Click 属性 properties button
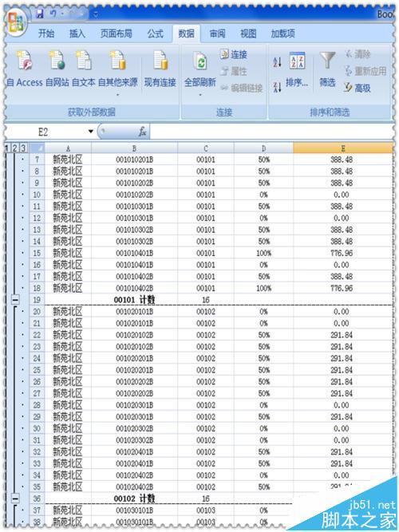This screenshot has width=399, height=532. click(234, 71)
